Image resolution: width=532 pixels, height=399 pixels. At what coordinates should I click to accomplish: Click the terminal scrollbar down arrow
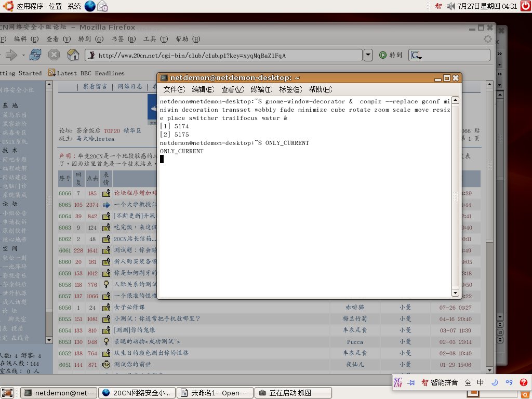(455, 292)
